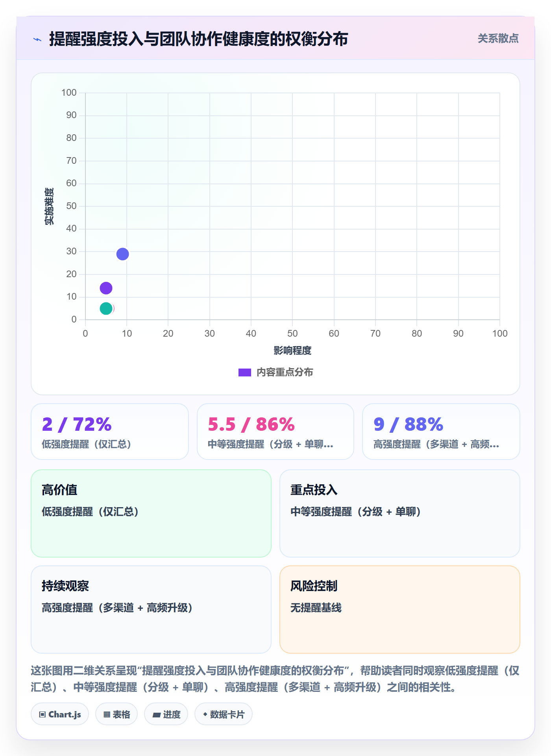Image resolution: width=551 pixels, height=756 pixels.
Task: Click the title 提醒强度投入与团队协作健康度的权衡分布
Action: [x=199, y=39]
